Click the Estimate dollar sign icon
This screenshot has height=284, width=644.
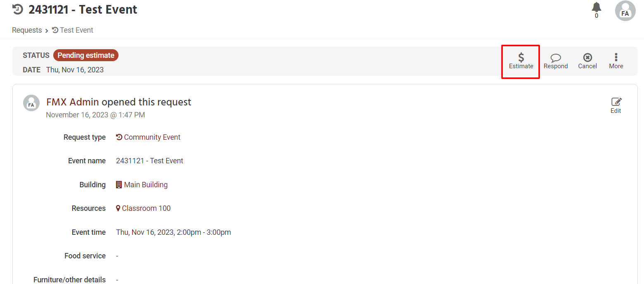point(521,57)
